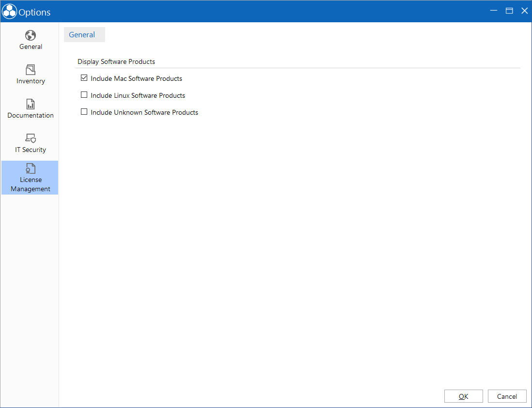The height and width of the screenshot is (408, 532).
Task: Click the 'Display Software Products' heading
Action: click(x=116, y=61)
